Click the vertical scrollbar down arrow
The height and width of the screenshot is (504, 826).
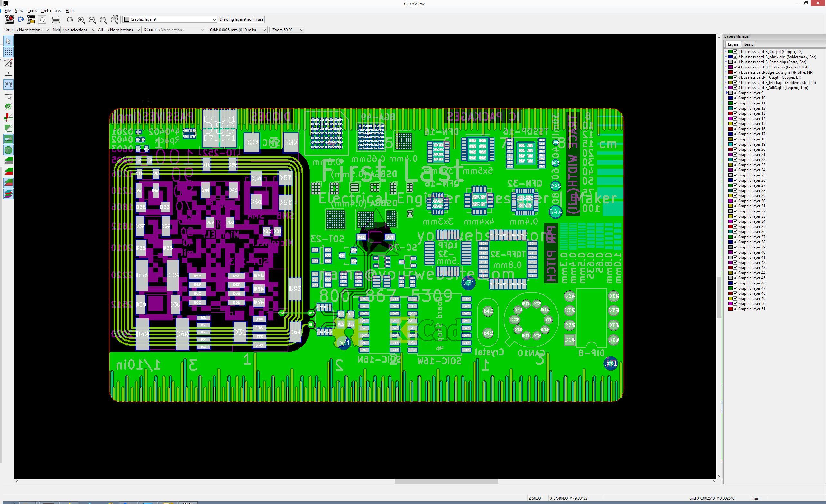pos(719,476)
